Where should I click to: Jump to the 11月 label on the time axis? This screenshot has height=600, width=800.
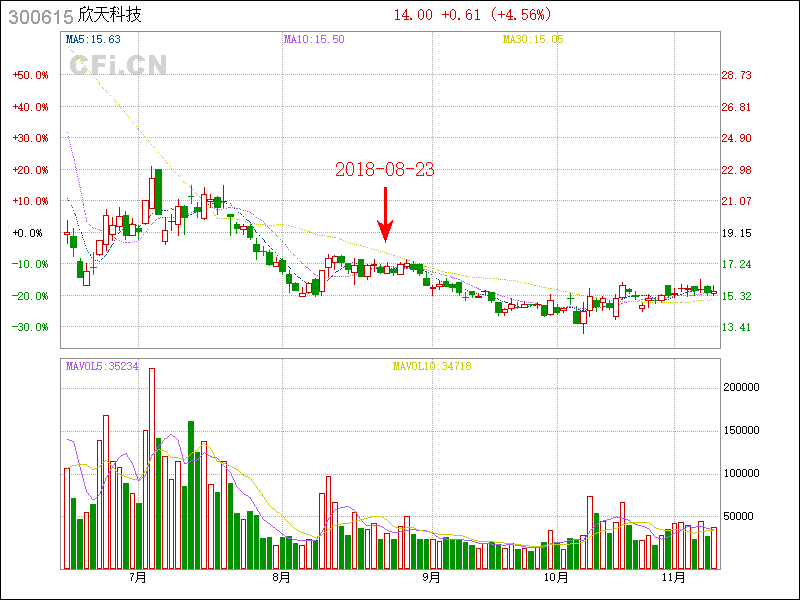675,578
